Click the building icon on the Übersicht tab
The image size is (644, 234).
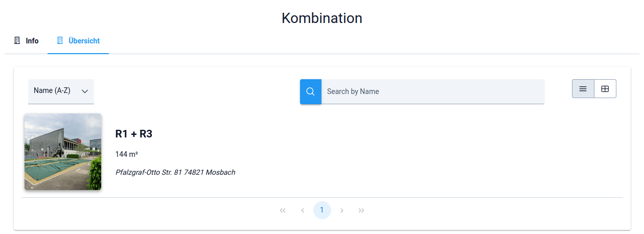tap(60, 40)
